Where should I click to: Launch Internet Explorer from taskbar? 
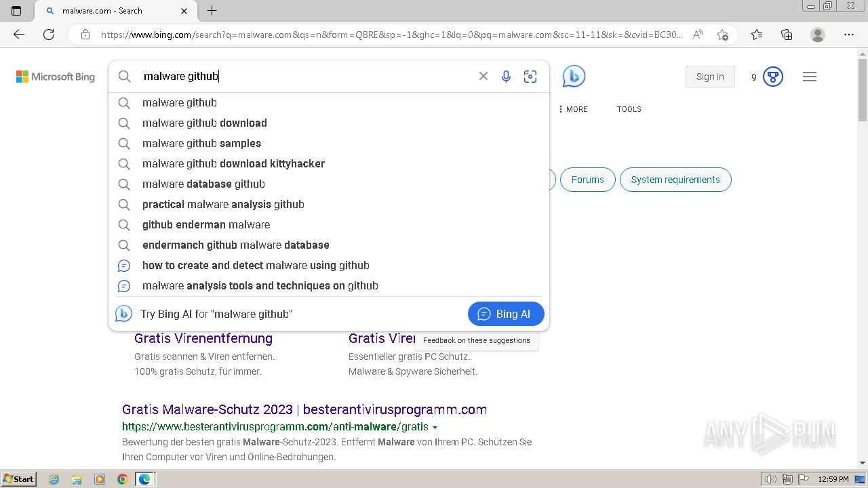coord(54,479)
